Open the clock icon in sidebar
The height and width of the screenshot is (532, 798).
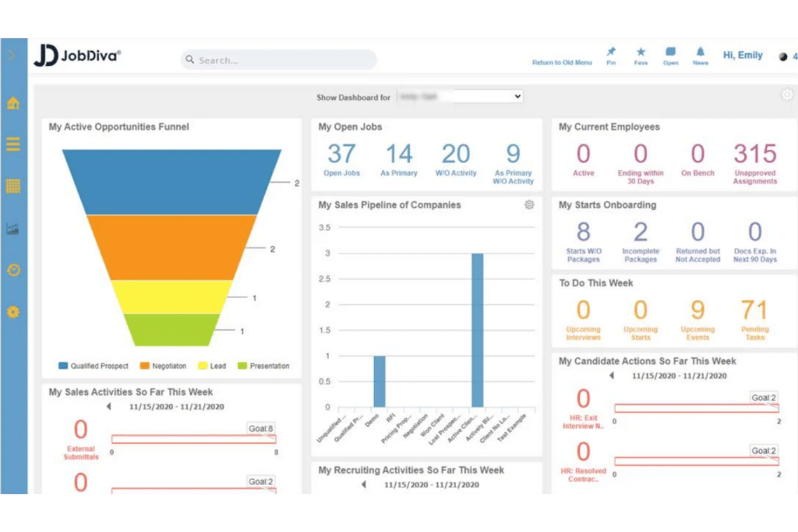[13, 270]
